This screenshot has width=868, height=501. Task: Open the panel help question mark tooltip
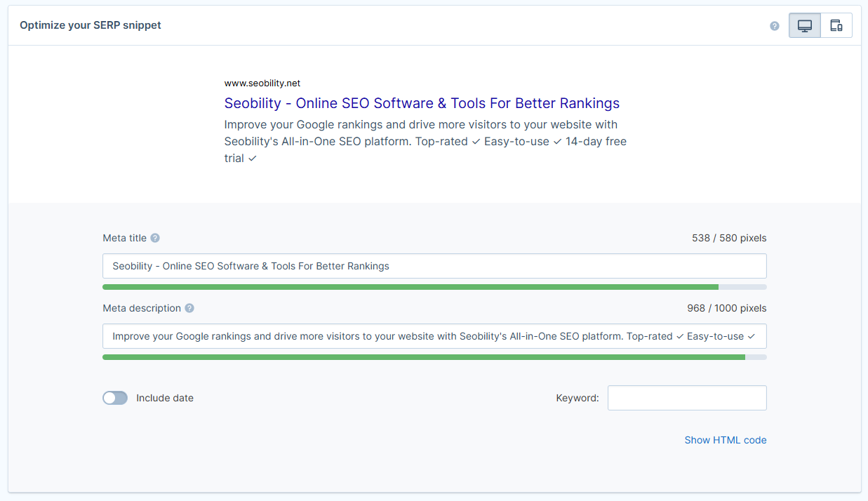click(774, 25)
